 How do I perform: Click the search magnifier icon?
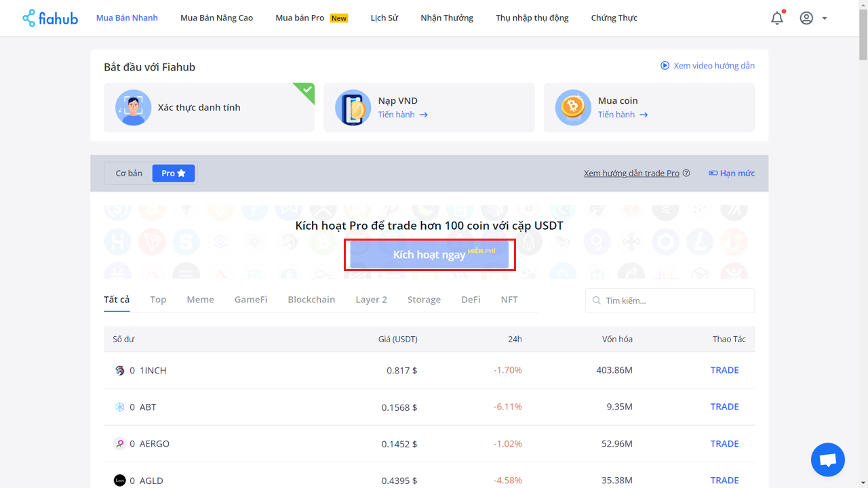click(x=597, y=300)
